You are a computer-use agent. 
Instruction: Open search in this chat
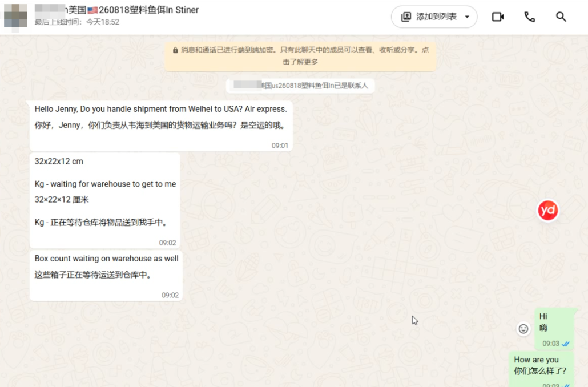pos(561,17)
